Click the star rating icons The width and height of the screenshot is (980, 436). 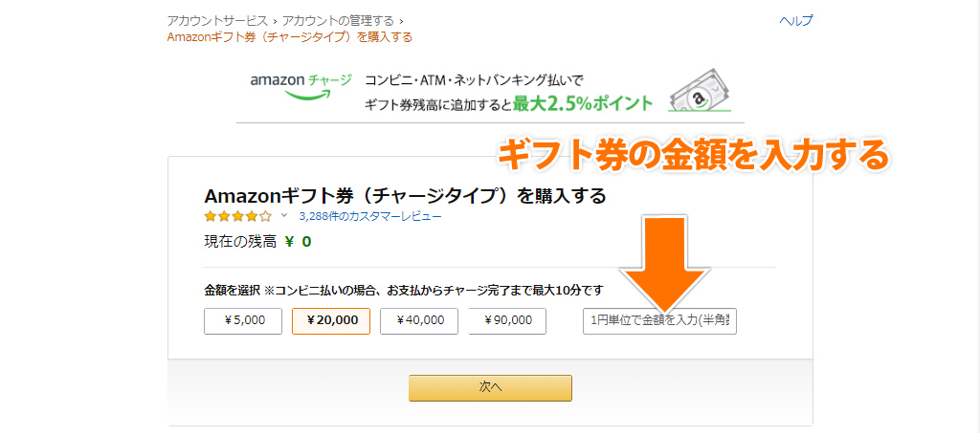(x=237, y=217)
